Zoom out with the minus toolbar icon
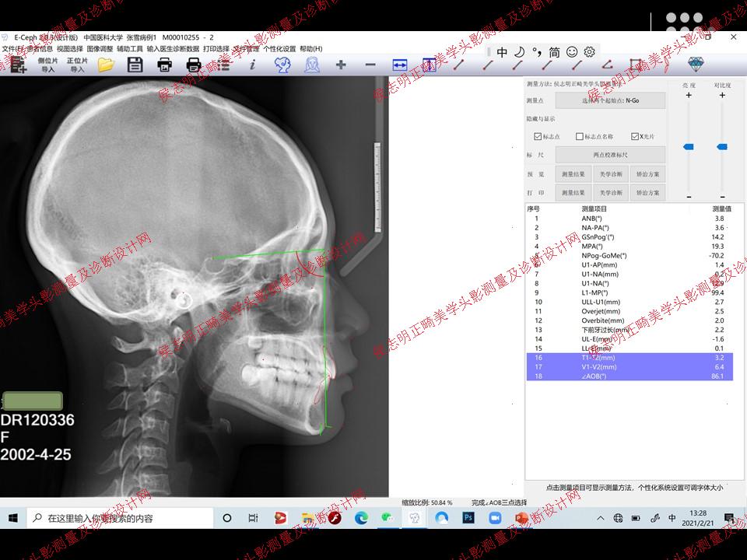 [370, 65]
